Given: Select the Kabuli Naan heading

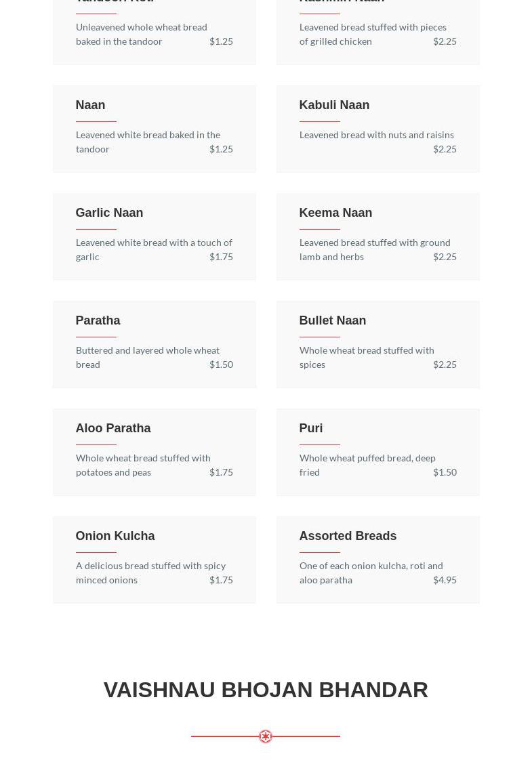Looking at the screenshot, I should (334, 105).
